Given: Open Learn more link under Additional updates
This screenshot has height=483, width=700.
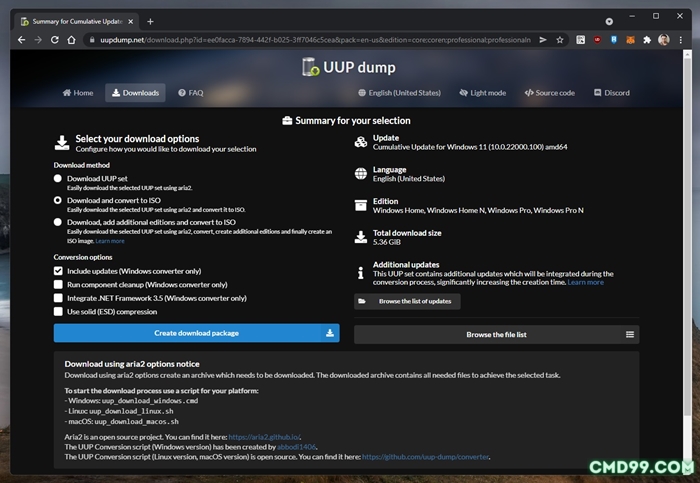Looking at the screenshot, I should pos(585,282).
